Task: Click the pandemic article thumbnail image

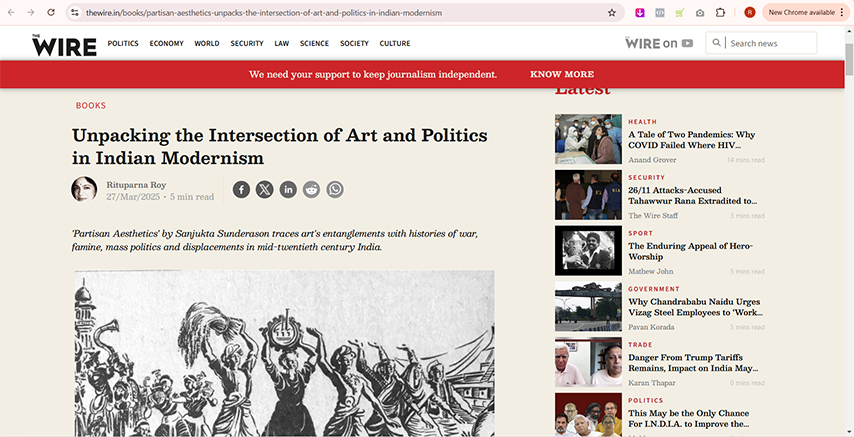Action: (x=588, y=139)
